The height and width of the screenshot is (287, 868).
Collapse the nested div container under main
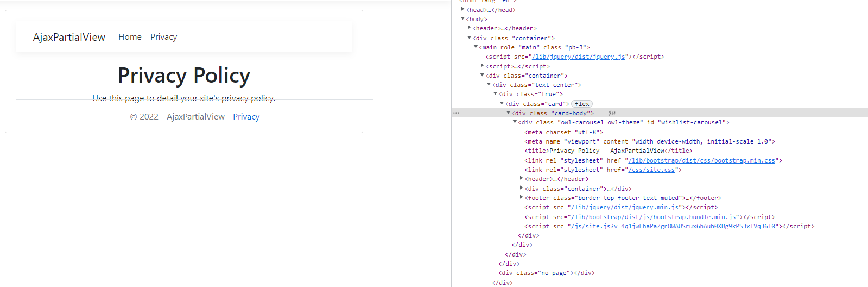(483, 75)
